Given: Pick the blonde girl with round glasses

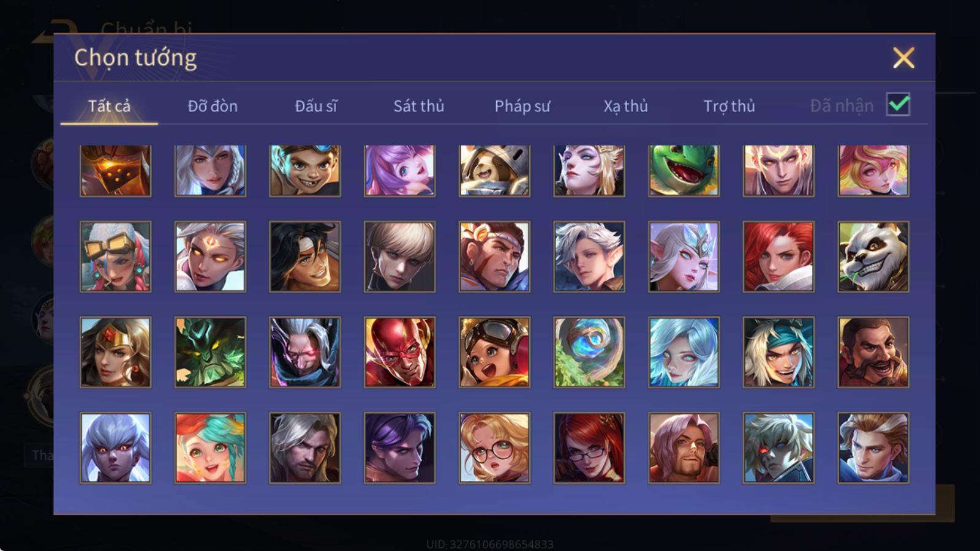Looking at the screenshot, I should pos(494,448).
